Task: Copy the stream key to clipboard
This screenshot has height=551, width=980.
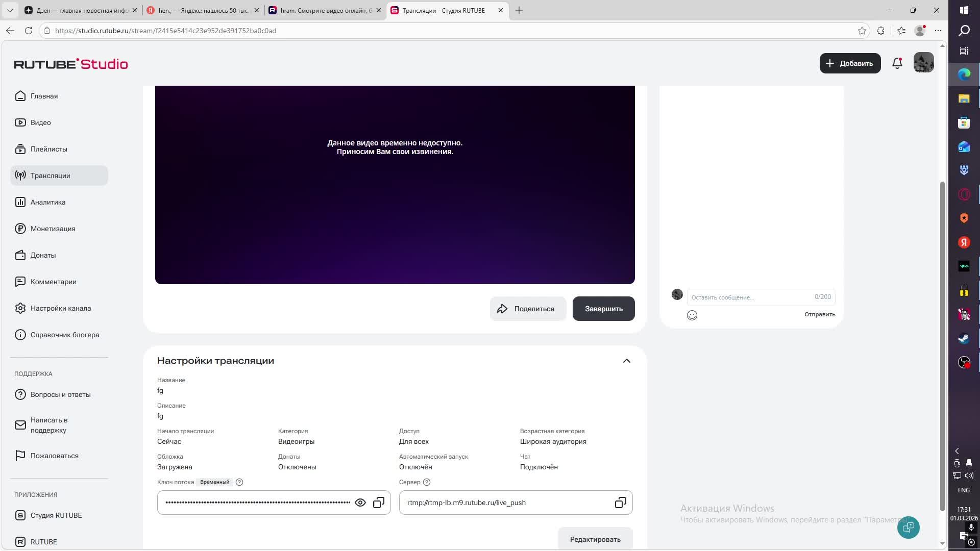Action: (x=379, y=503)
